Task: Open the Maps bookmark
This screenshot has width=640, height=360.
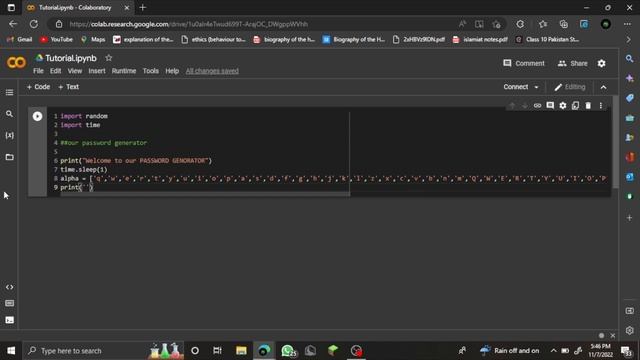Action: tap(93, 40)
